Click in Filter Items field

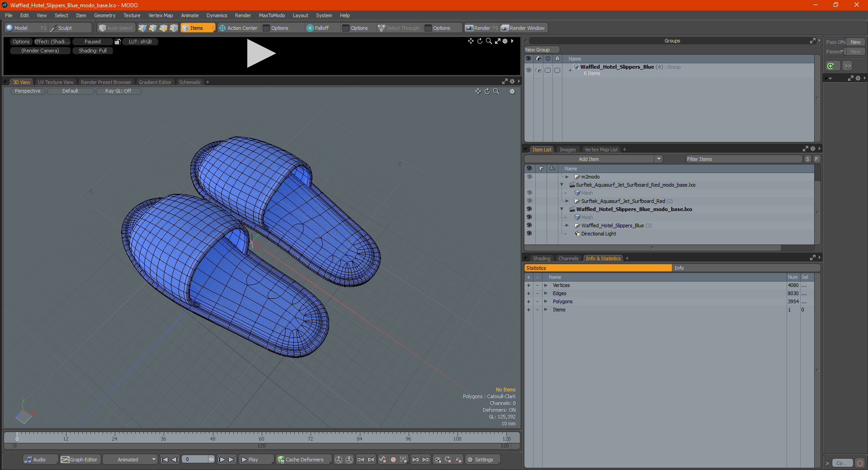point(743,159)
